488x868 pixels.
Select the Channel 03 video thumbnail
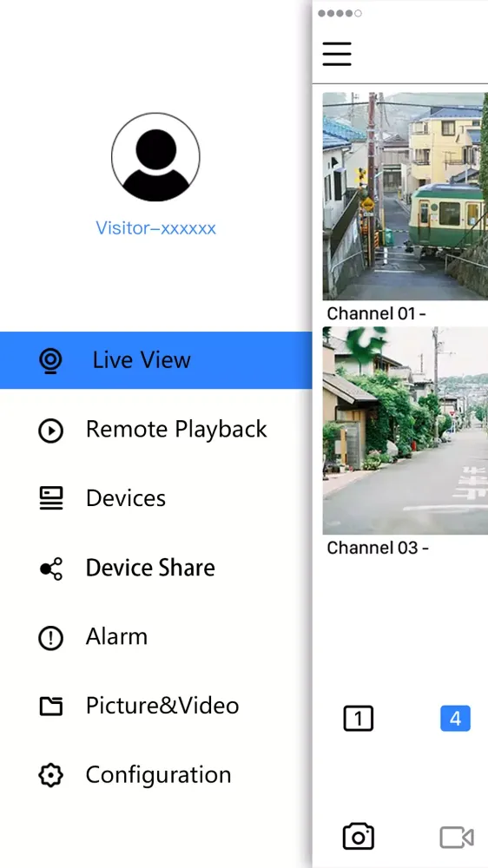coord(406,431)
